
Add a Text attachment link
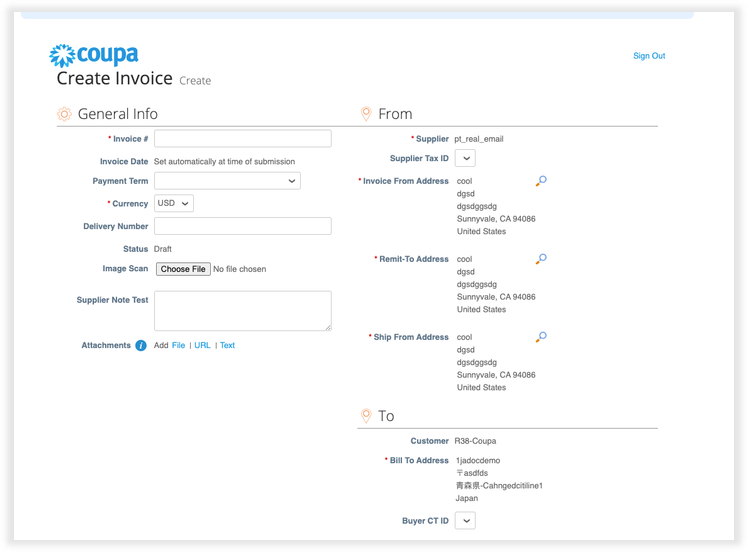pos(227,345)
